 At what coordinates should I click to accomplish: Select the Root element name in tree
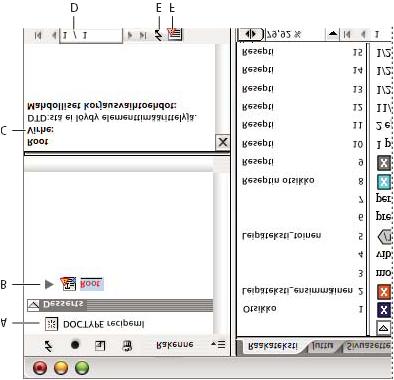(91, 284)
